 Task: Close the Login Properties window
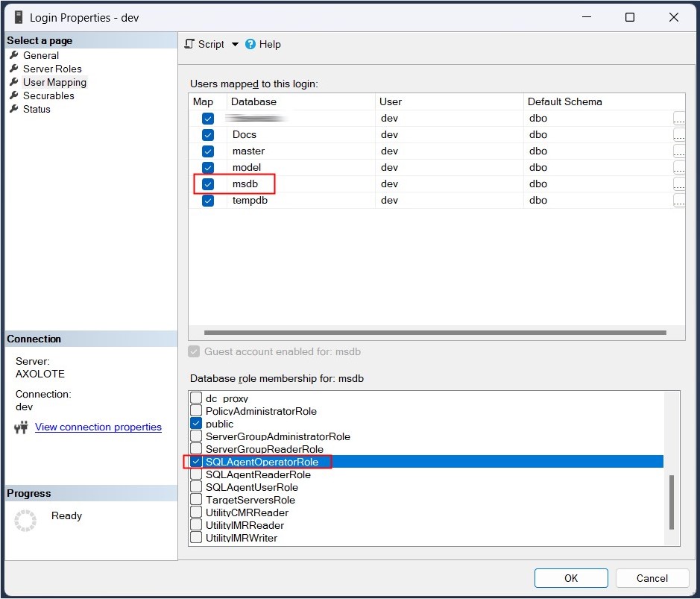click(x=674, y=17)
